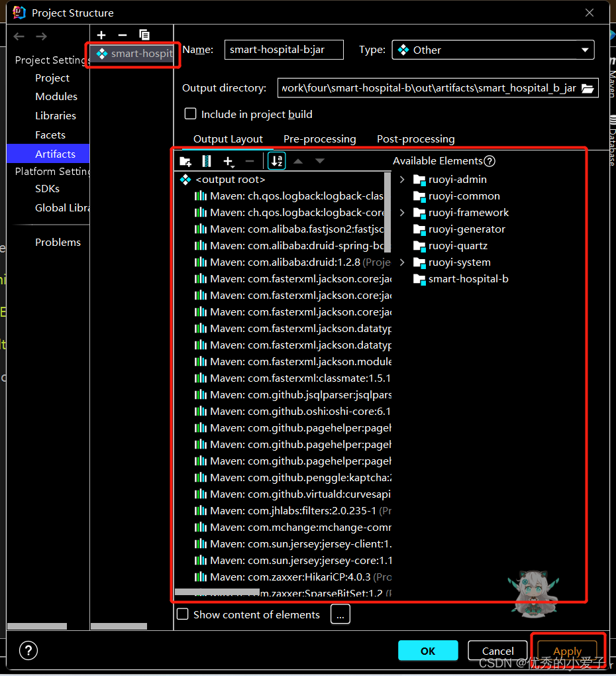Navigate forward with the right arrow
Viewport: 616px width, 676px height.
pyautogui.click(x=41, y=36)
